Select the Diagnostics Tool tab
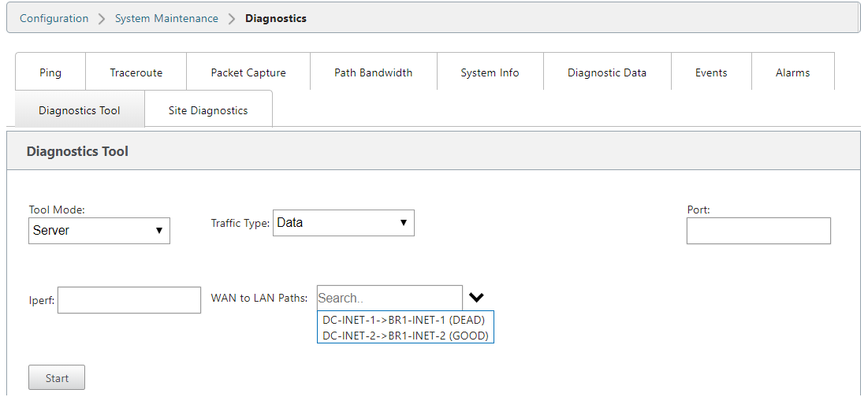This screenshot has height=397, width=868. point(80,110)
